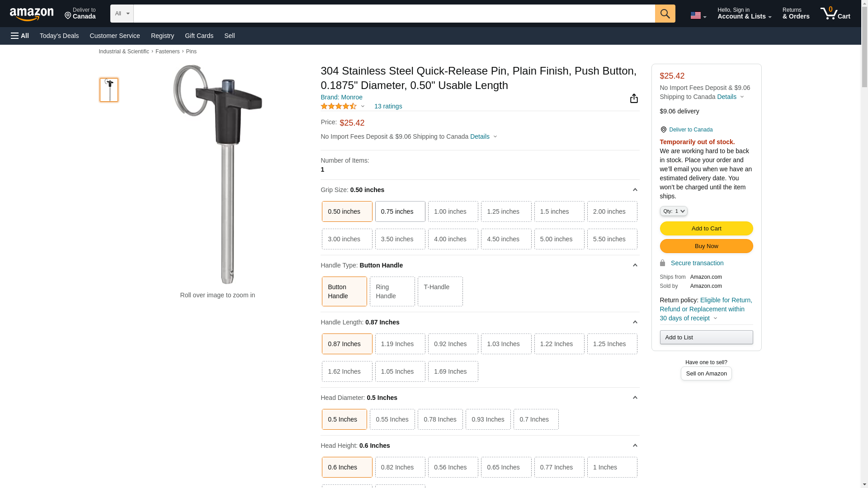This screenshot has width=868, height=488.
Task: Open the 13 ratings link
Action: click(388, 106)
